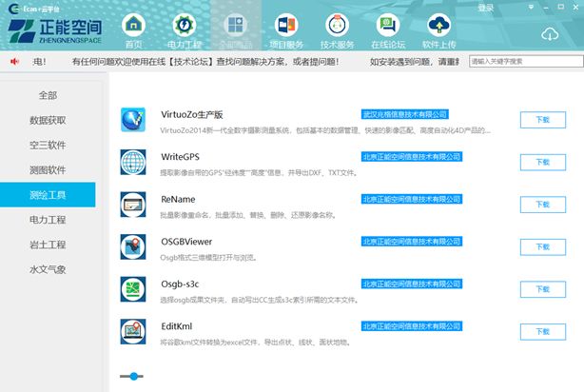Image resolution: width=584 pixels, height=392 pixels.
Task: Click the Osgb格式三维模型 description text
Action: tap(208, 258)
